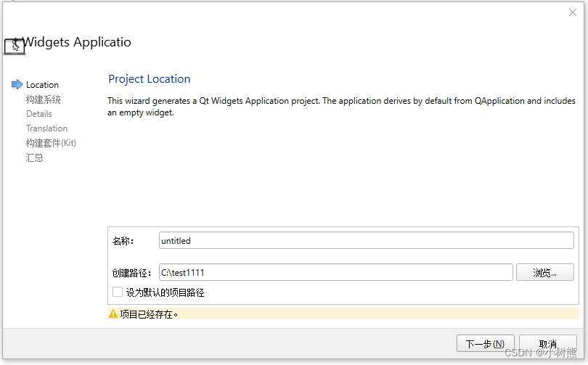This screenshot has width=588, height=365.
Task: Proceed with 下一步(N) button
Action: pyautogui.click(x=485, y=343)
